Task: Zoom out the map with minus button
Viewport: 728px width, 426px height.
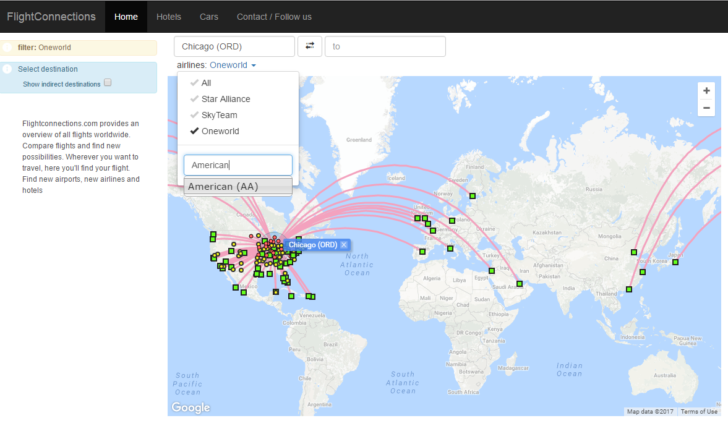Action: point(706,108)
